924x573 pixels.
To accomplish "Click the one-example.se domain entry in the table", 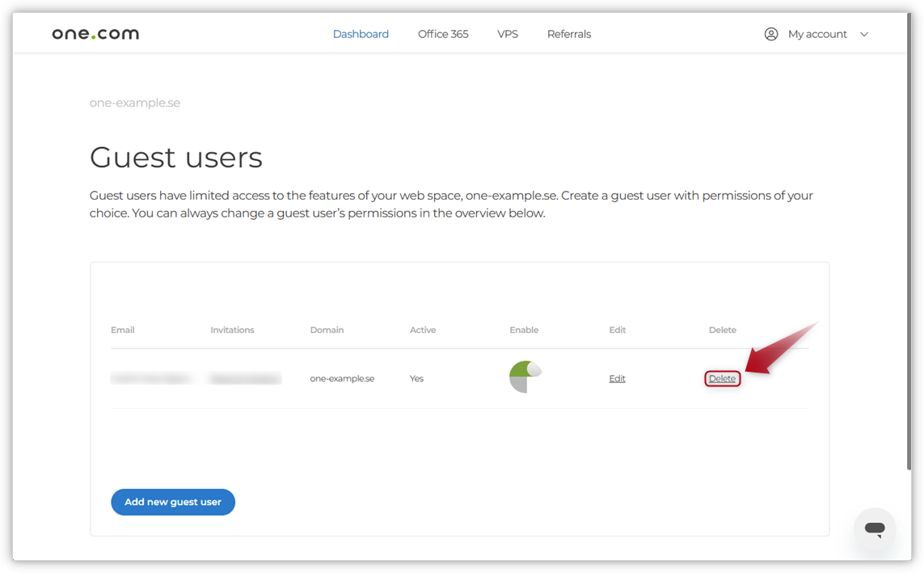I will coord(342,377).
